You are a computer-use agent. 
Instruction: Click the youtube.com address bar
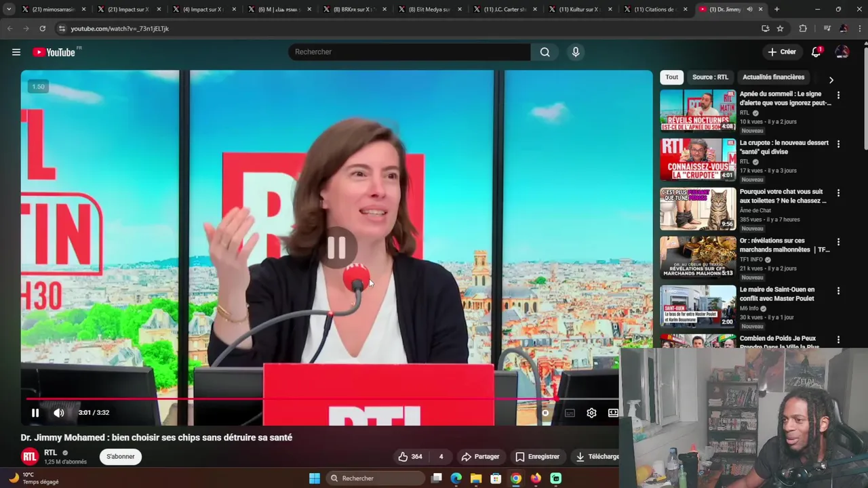click(407, 28)
